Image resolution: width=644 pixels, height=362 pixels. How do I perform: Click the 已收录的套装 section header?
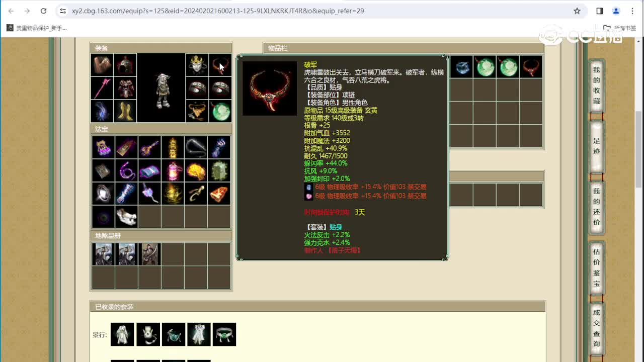[317, 307]
